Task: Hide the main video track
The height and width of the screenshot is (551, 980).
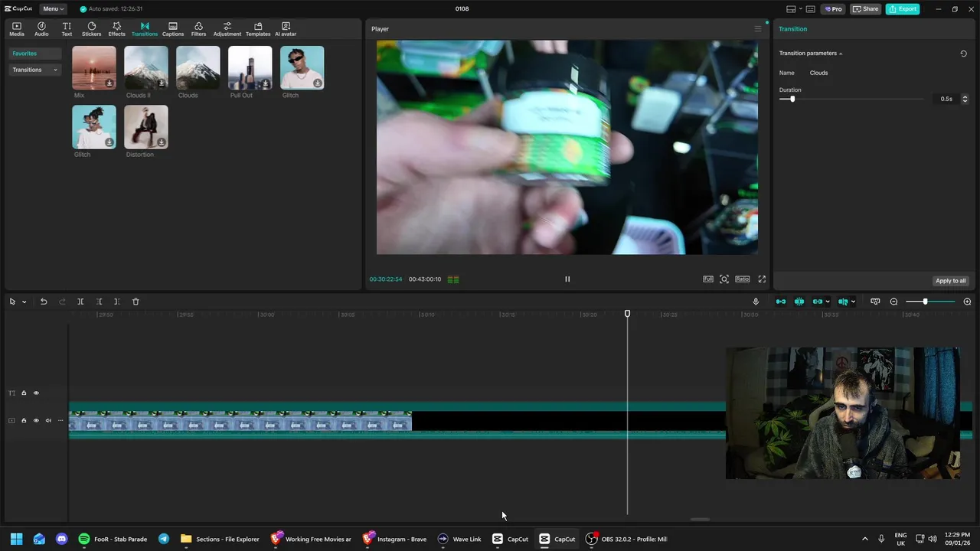Action: [36, 420]
